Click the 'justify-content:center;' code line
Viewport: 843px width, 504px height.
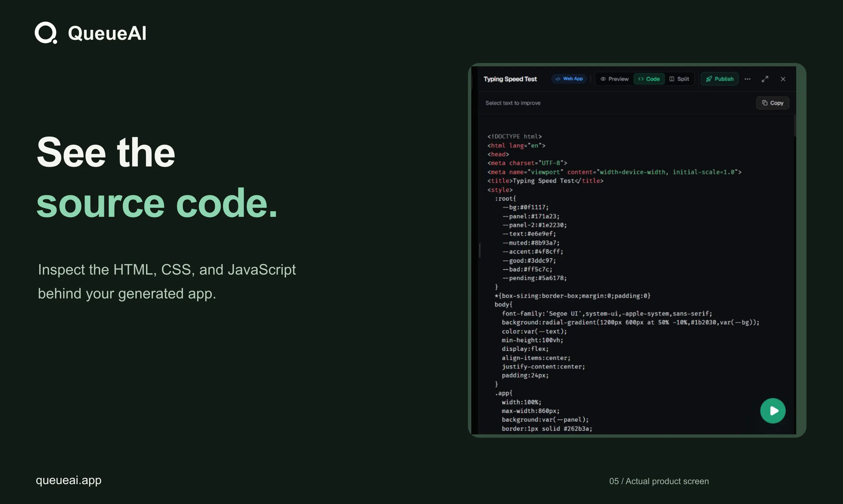[543, 366]
